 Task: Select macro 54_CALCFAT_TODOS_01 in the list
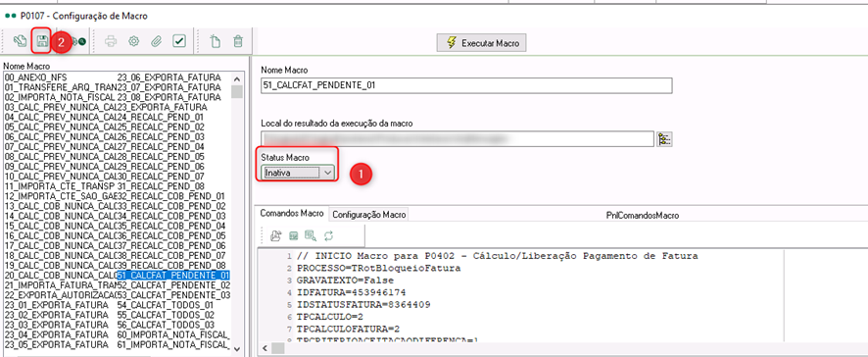pyautogui.click(x=166, y=305)
